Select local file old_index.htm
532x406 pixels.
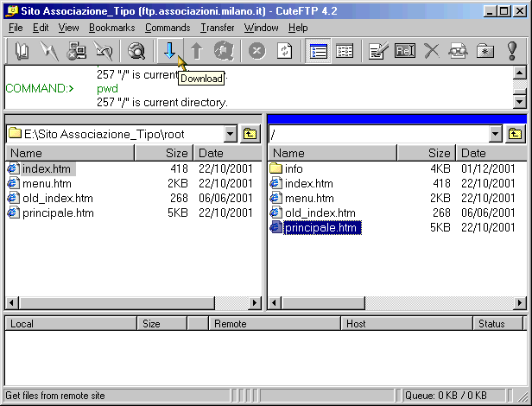(57, 198)
